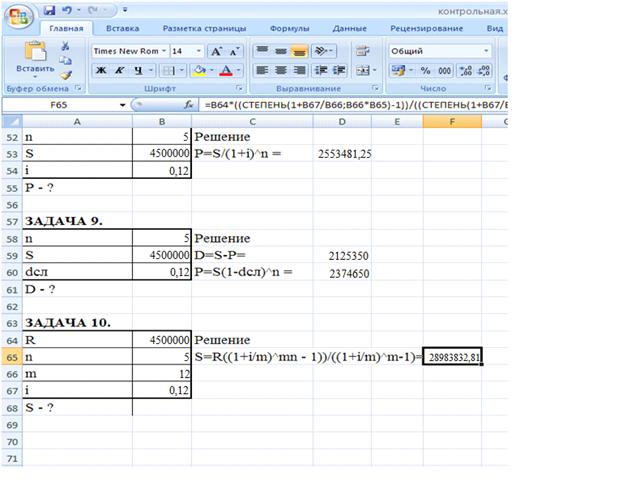Viewport: 622px width, 497px height.
Task: Apply percent style format
Action: tap(424, 71)
